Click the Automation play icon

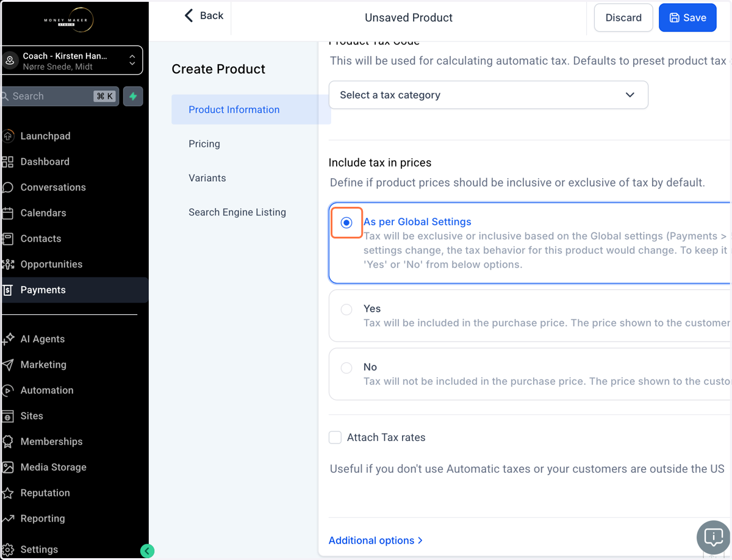pos(8,390)
